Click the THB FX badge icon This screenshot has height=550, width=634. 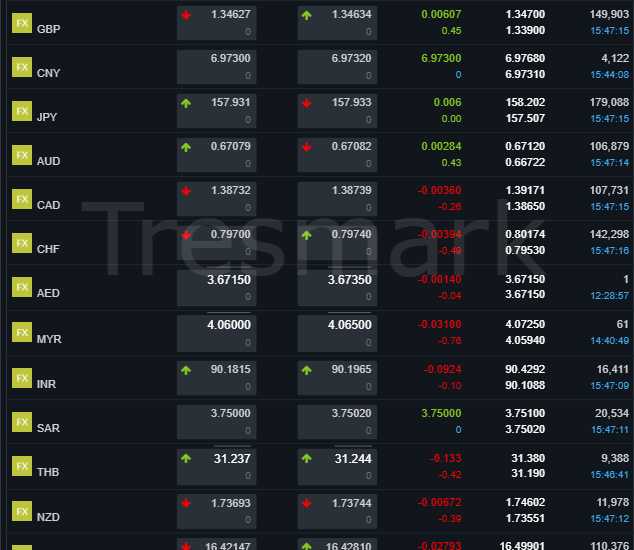22,466
